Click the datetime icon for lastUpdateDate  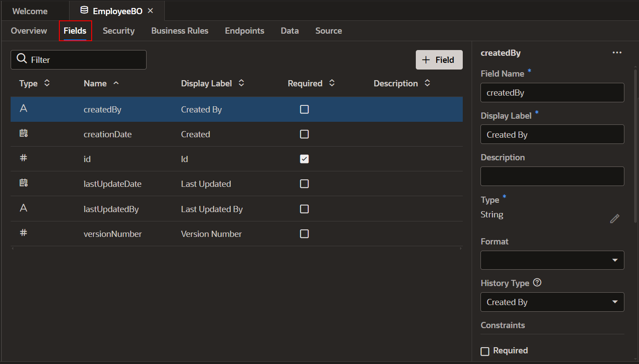(x=23, y=183)
